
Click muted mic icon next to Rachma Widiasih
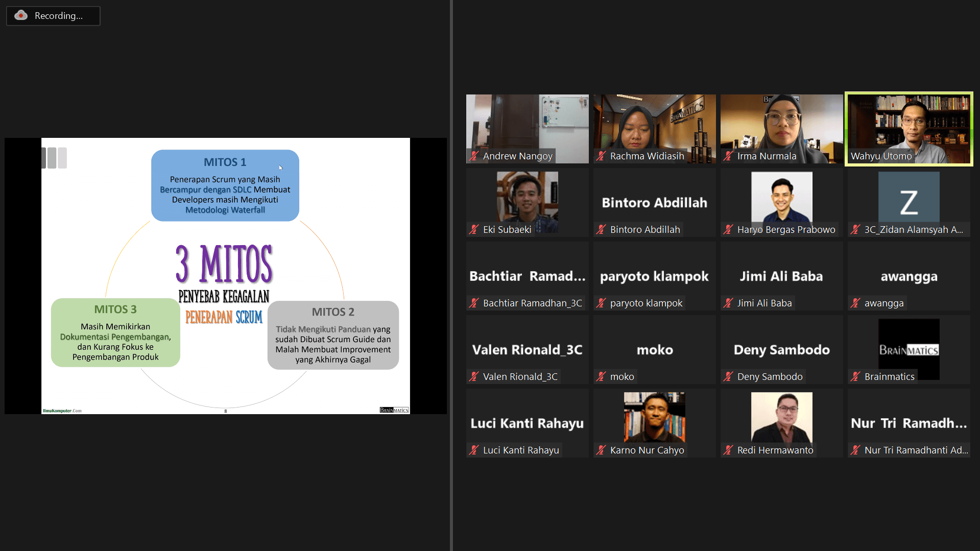[601, 156]
